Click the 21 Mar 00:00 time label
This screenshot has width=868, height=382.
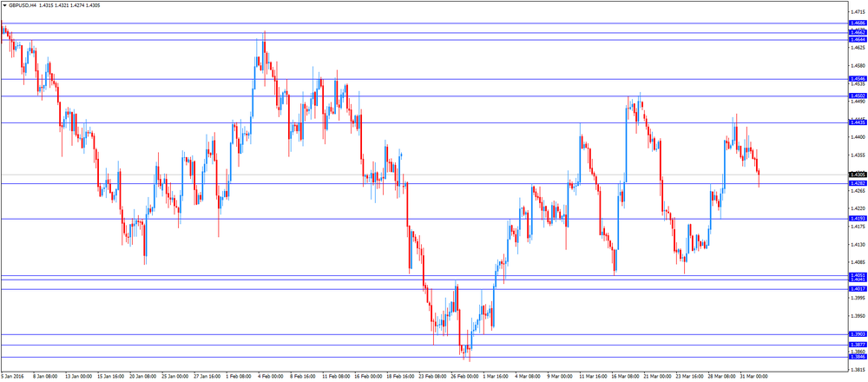[x=656, y=377]
